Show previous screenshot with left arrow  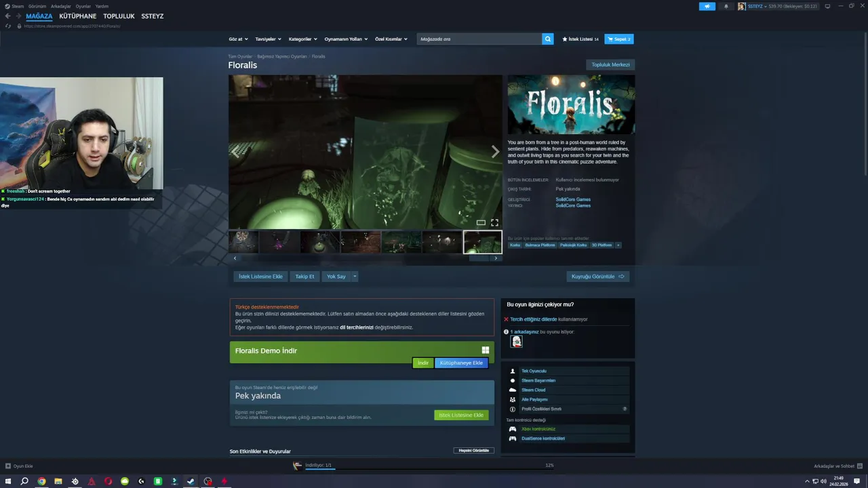click(x=235, y=152)
